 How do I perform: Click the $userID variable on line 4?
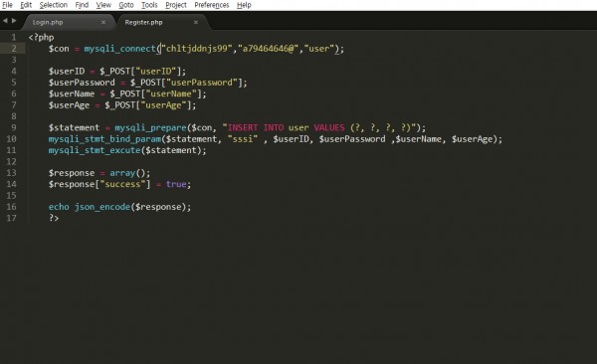tap(67, 72)
